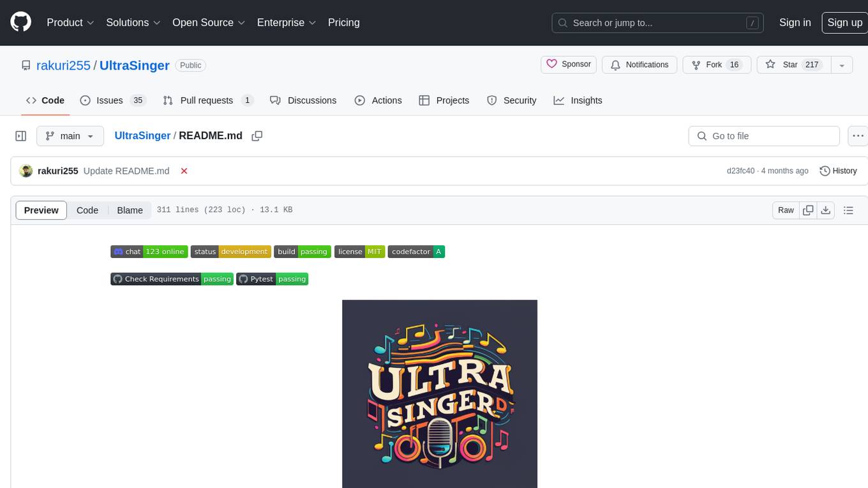Screen dimensions: 868x488
Task: Click the fork count 16
Action: point(734,65)
